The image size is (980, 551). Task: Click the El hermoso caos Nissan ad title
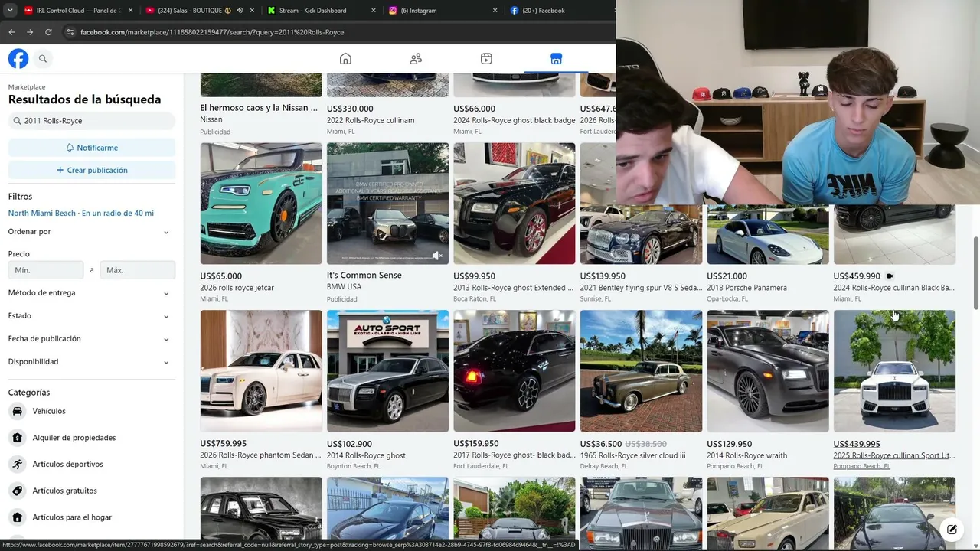pos(259,108)
